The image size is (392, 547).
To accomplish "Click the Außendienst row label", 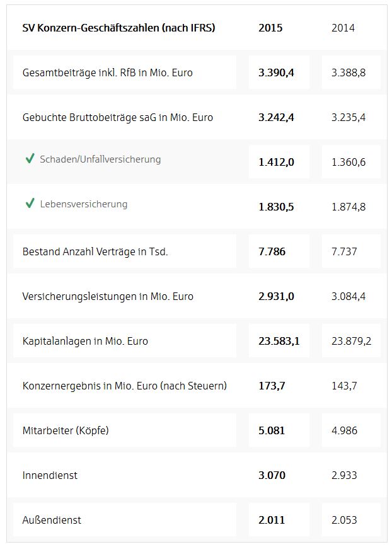I will click(x=52, y=520).
